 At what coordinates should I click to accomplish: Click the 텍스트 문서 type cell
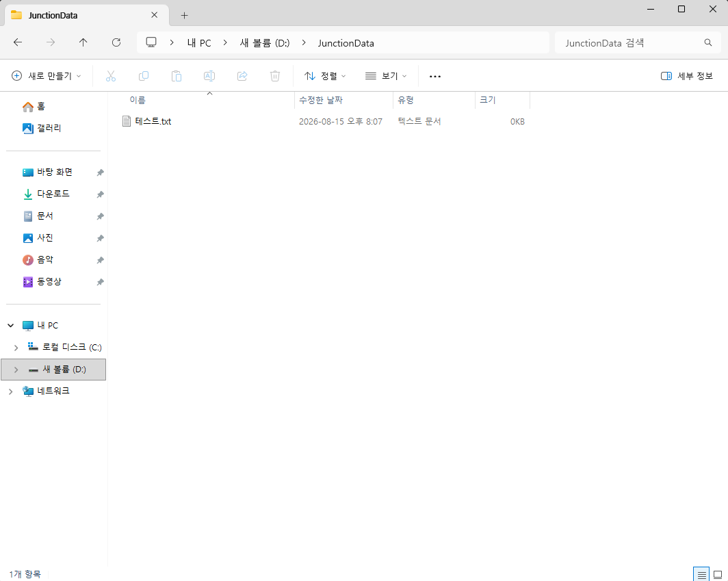click(419, 122)
